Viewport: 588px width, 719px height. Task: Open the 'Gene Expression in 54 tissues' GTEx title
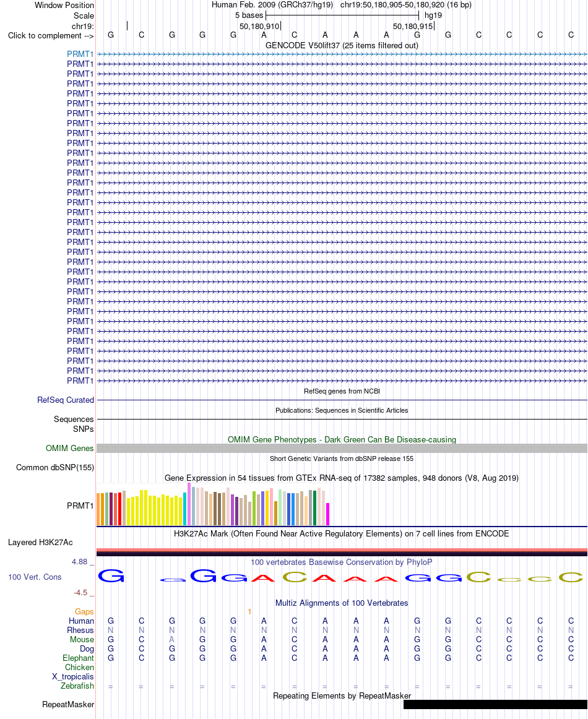(342, 478)
